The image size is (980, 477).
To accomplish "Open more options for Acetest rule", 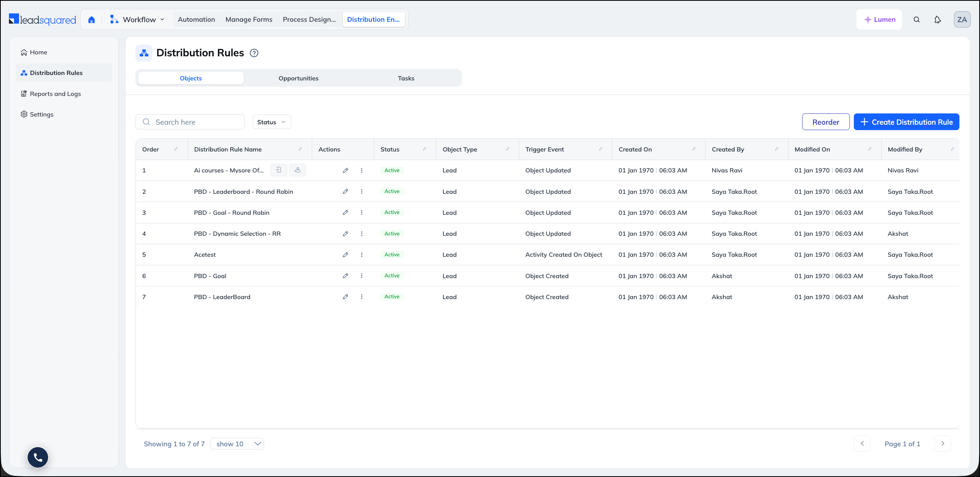I will click(361, 255).
